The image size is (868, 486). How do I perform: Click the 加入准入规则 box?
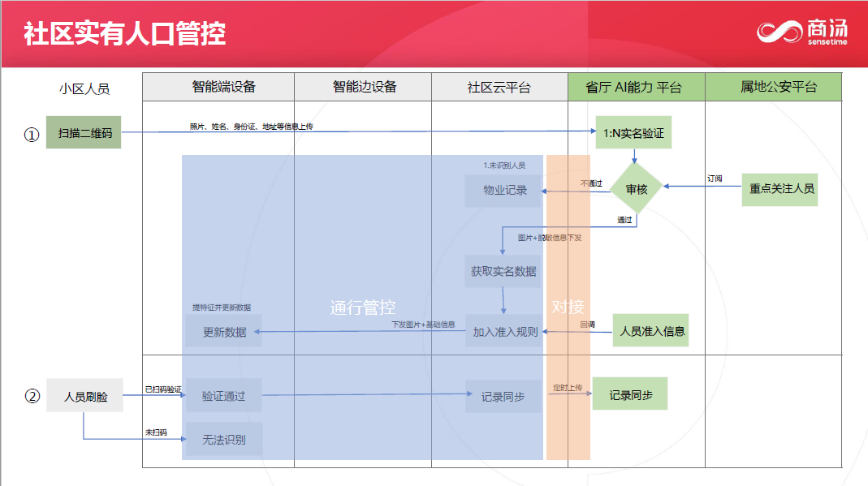[503, 331]
